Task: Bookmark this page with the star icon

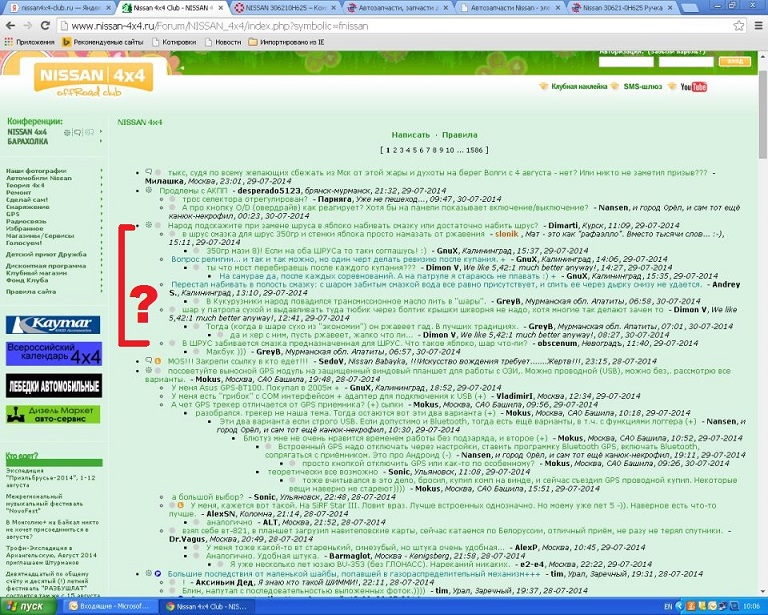Action: coord(739,26)
